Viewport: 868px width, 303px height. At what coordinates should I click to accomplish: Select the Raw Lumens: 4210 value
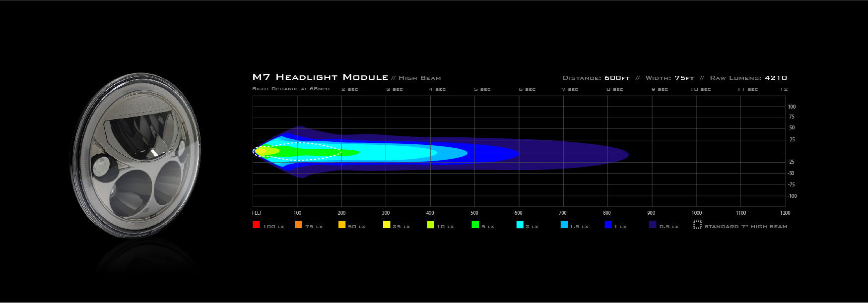748,78
